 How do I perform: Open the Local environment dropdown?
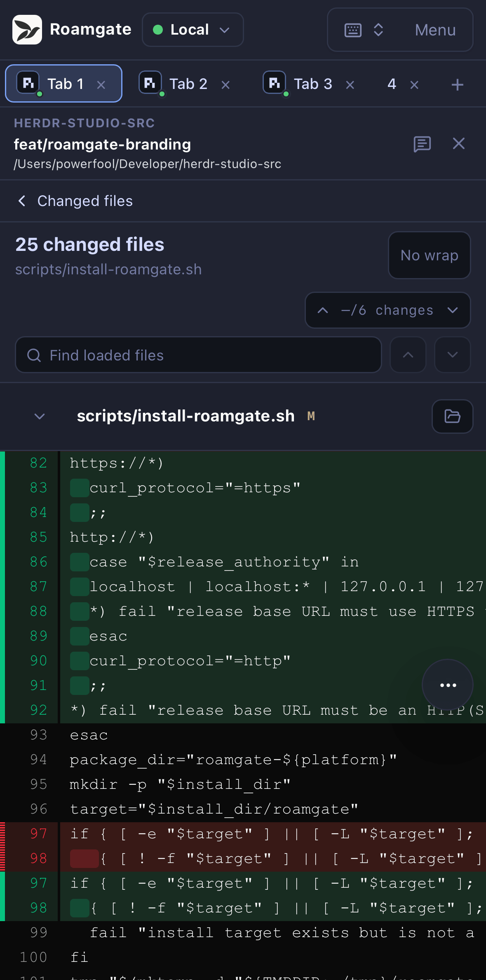pyautogui.click(x=193, y=30)
